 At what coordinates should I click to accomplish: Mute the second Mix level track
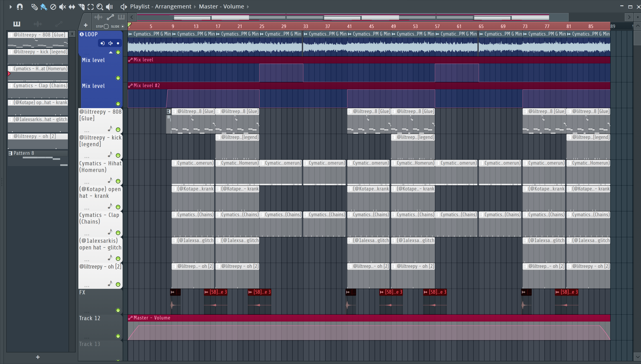[118, 104]
